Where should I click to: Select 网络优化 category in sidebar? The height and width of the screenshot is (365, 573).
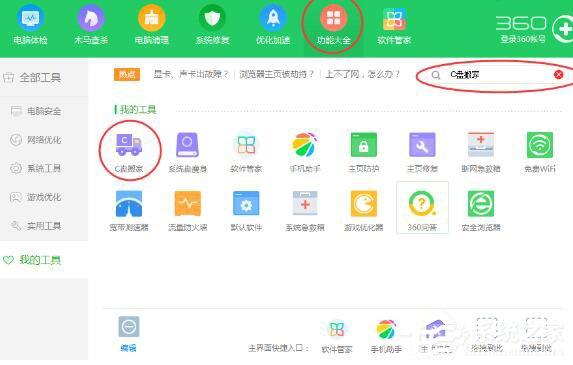point(36,140)
